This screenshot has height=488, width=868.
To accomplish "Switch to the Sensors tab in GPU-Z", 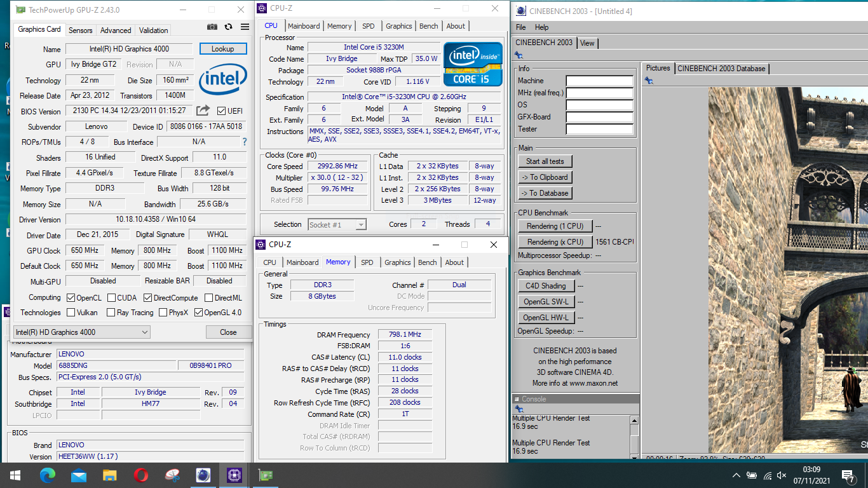I will 81,30.
